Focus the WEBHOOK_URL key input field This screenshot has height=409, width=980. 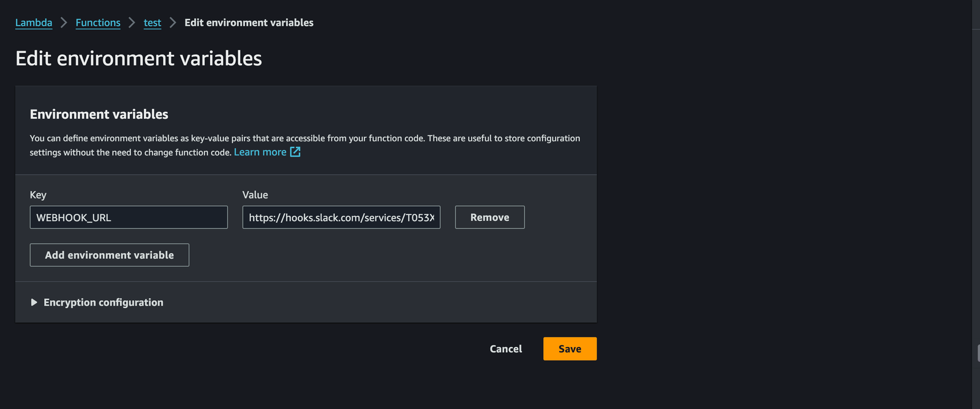click(129, 217)
